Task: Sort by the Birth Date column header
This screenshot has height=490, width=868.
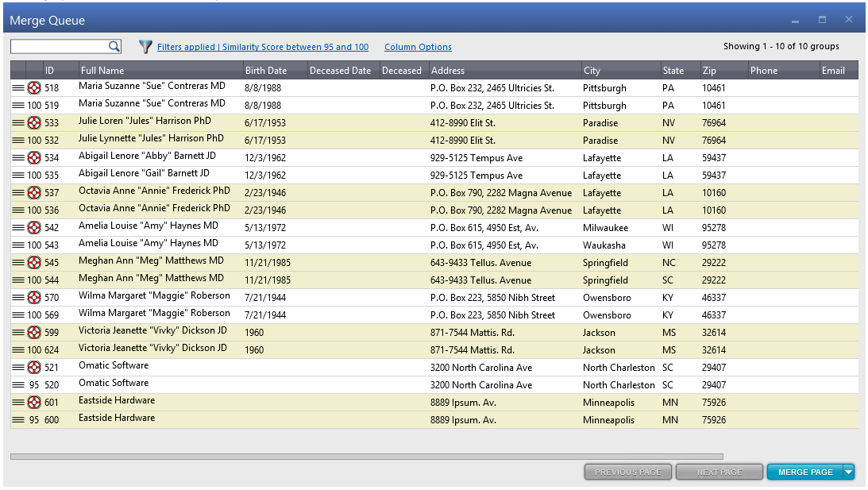Action: pyautogui.click(x=275, y=71)
